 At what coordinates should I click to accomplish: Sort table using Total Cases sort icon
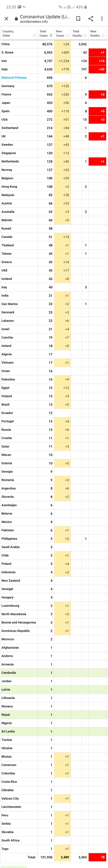pyautogui.click(x=51, y=35)
